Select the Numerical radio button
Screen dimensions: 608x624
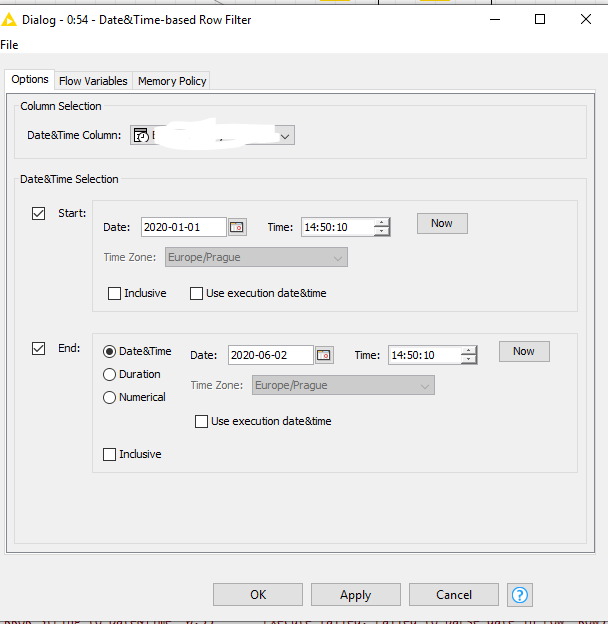point(110,397)
